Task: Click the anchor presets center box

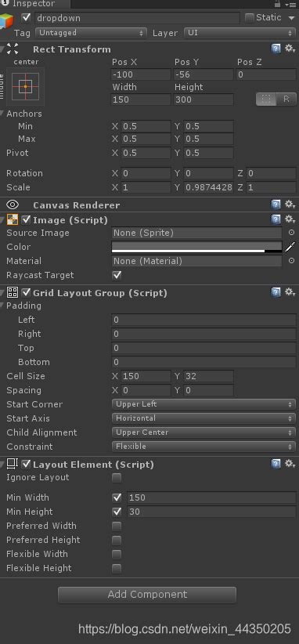Action: point(25,87)
